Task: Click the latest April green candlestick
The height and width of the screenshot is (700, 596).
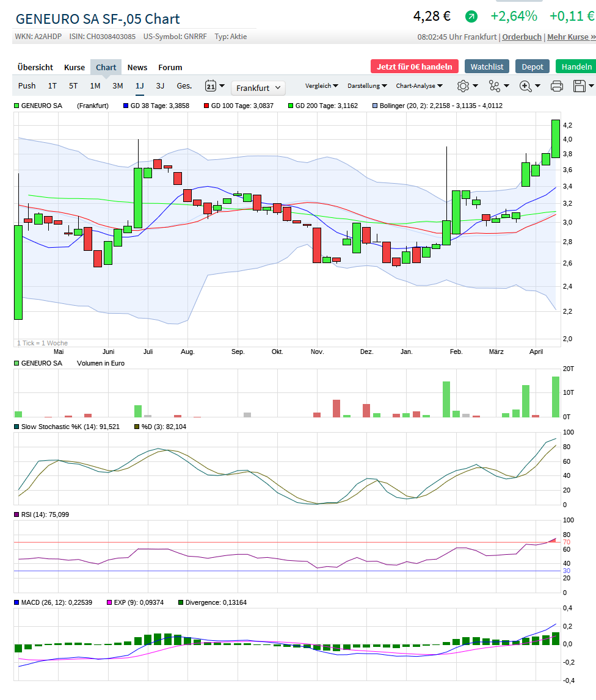Action: [555, 139]
